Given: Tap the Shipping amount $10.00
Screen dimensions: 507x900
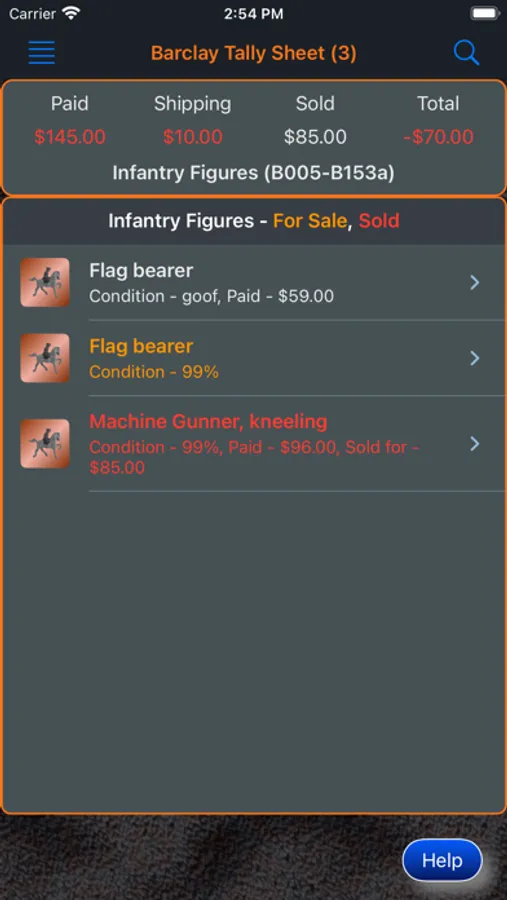Looking at the screenshot, I should coord(192,137).
